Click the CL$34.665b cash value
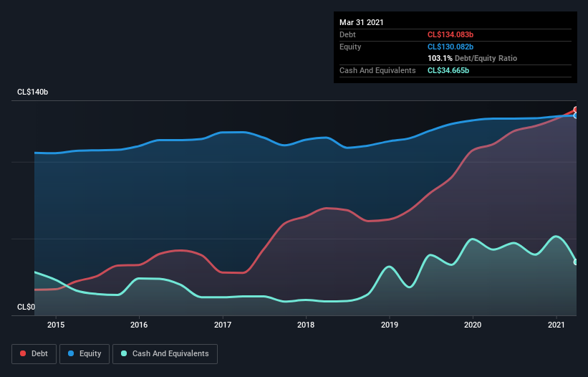 click(x=448, y=70)
